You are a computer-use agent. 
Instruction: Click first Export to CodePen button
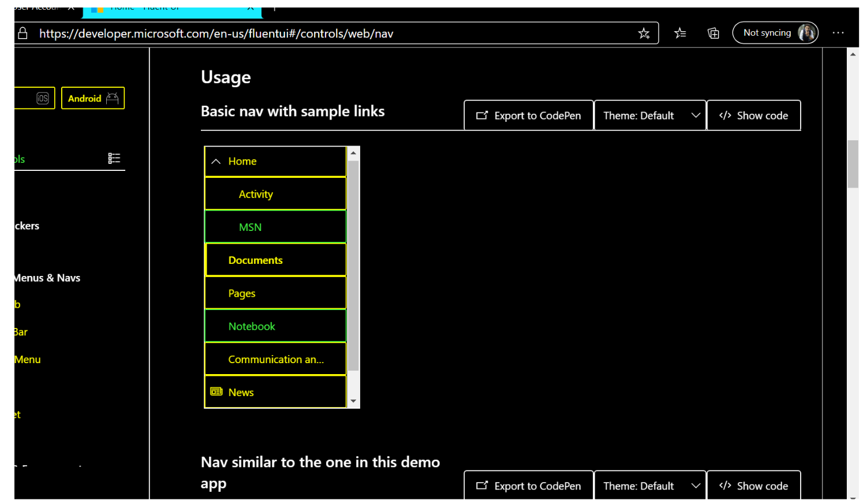[x=529, y=115]
